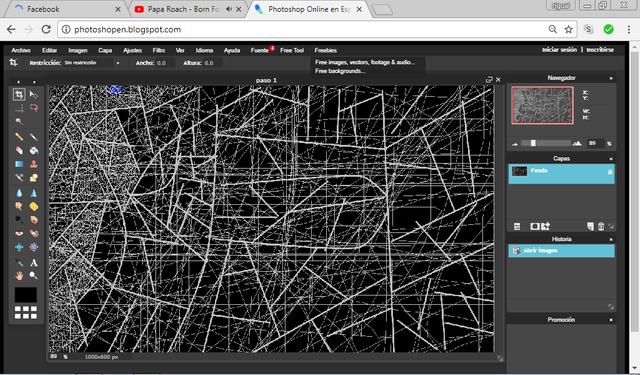The image size is (640, 375).
Task: Create new layer in Capas panel
Action: coord(590,226)
